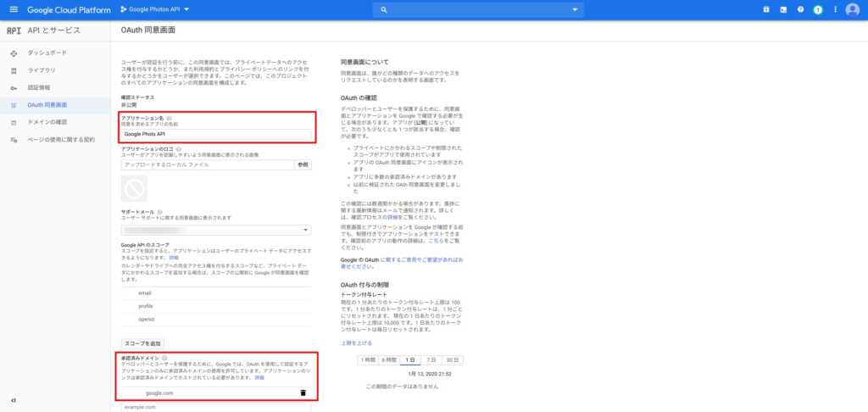Delete the google.com authorized domain with trash icon
868x412 pixels.
(303, 393)
